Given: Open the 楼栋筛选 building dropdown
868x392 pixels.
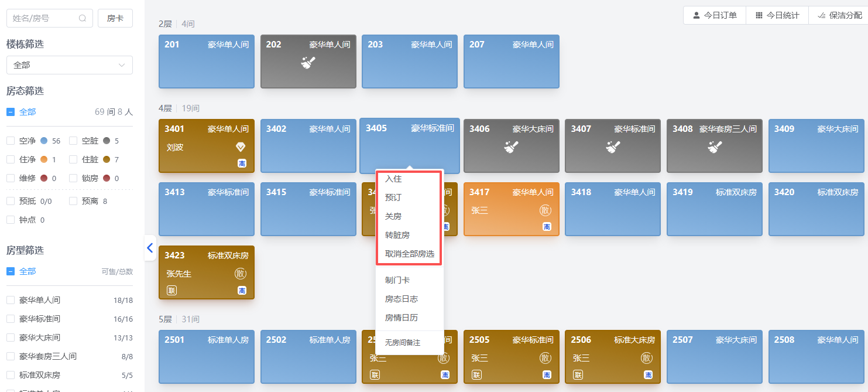Looking at the screenshot, I should 70,65.
